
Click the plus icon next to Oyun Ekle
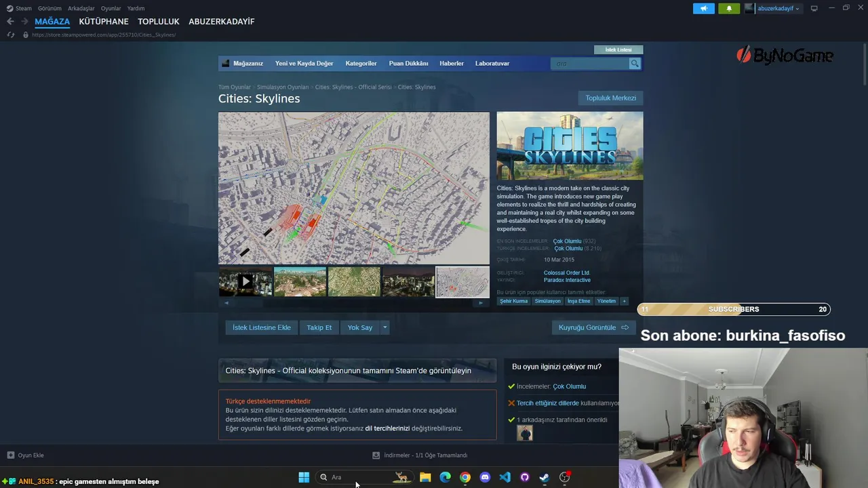pyautogui.click(x=10, y=455)
